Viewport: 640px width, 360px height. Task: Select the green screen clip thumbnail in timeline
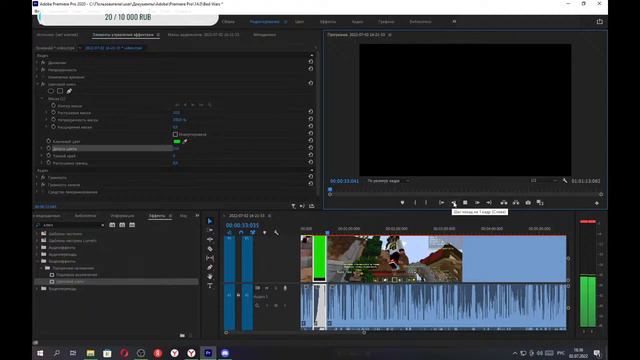(x=320, y=258)
